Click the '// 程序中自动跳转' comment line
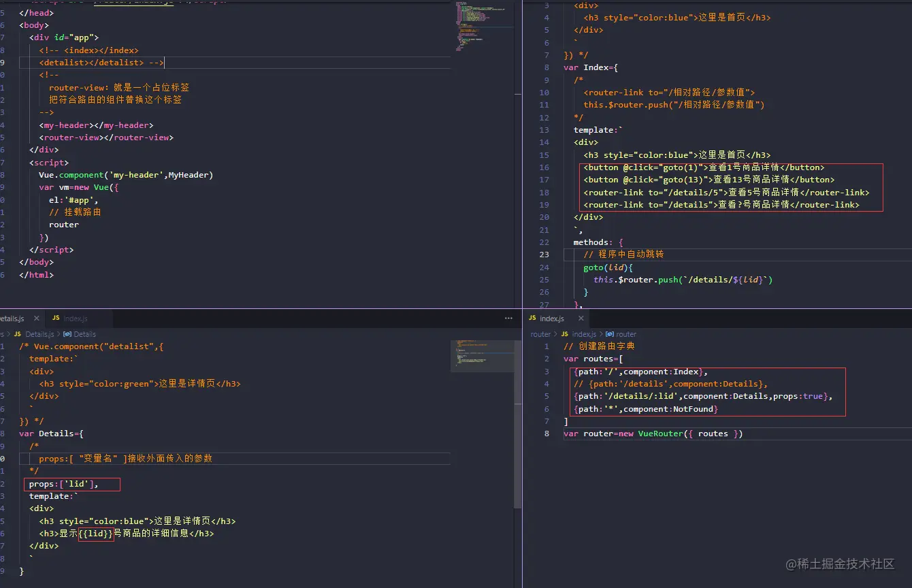This screenshot has width=912, height=588. click(x=623, y=255)
